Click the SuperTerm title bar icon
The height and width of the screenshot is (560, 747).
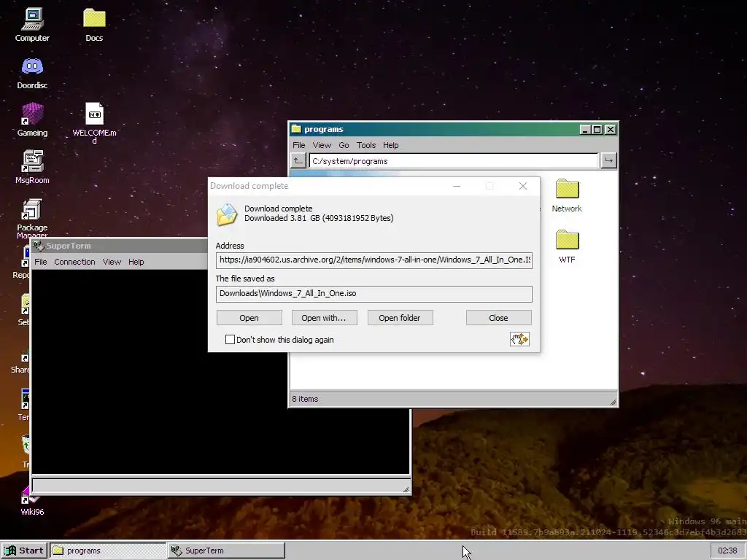(39, 246)
